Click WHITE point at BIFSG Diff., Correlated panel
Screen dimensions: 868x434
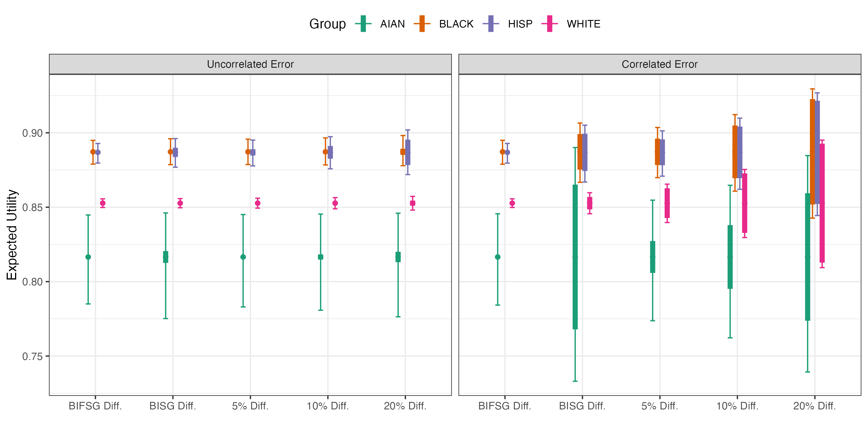pyautogui.click(x=512, y=203)
